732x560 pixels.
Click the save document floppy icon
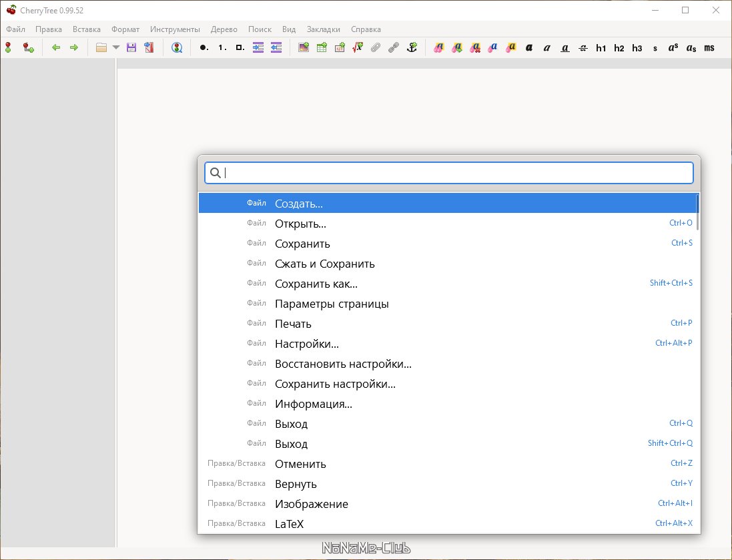(131, 47)
